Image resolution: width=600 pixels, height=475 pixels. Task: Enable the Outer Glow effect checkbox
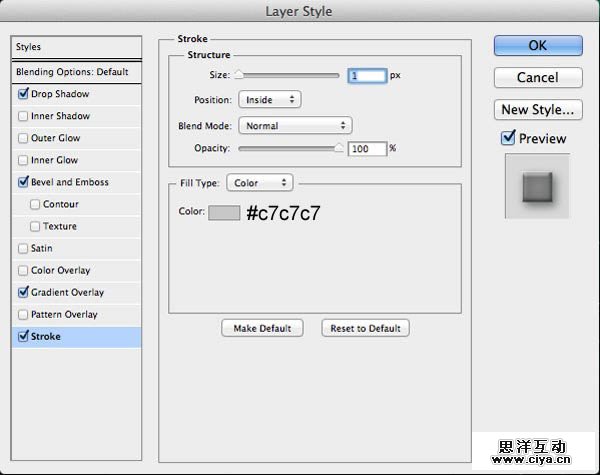pyautogui.click(x=23, y=138)
